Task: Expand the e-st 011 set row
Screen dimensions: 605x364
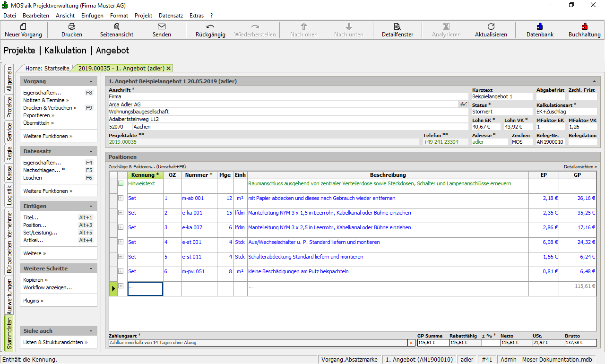Action: click(121, 257)
